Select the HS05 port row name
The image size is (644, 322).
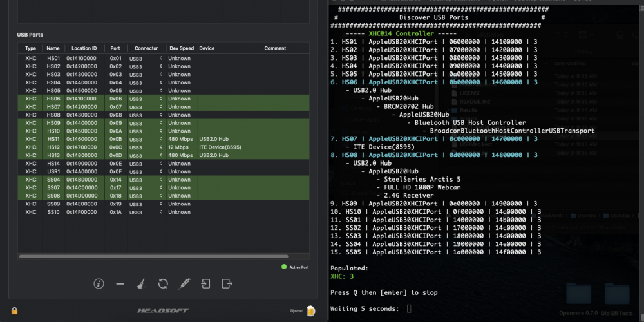point(53,91)
